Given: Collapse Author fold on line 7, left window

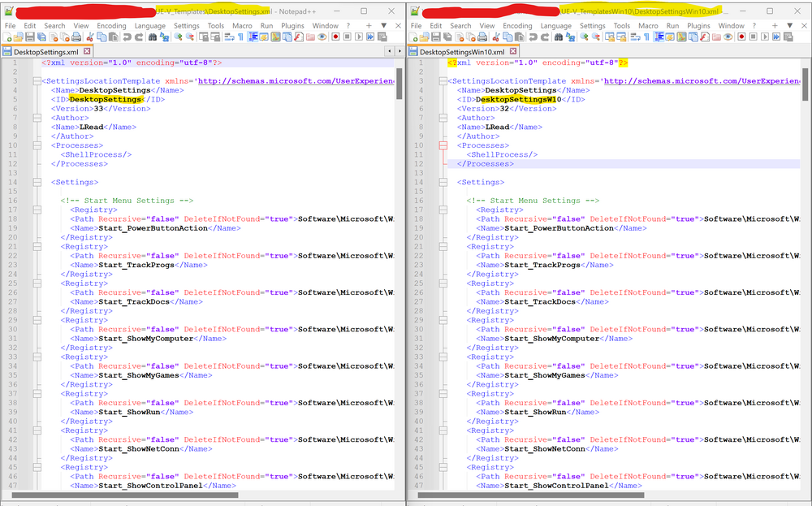Looking at the screenshot, I should click(x=37, y=118).
